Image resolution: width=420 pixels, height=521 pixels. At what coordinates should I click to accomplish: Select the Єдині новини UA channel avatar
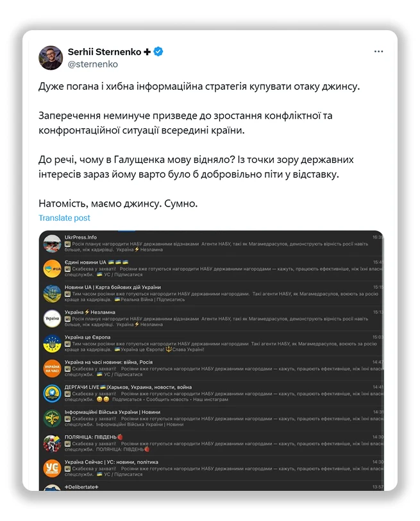click(x=52, y=269)
